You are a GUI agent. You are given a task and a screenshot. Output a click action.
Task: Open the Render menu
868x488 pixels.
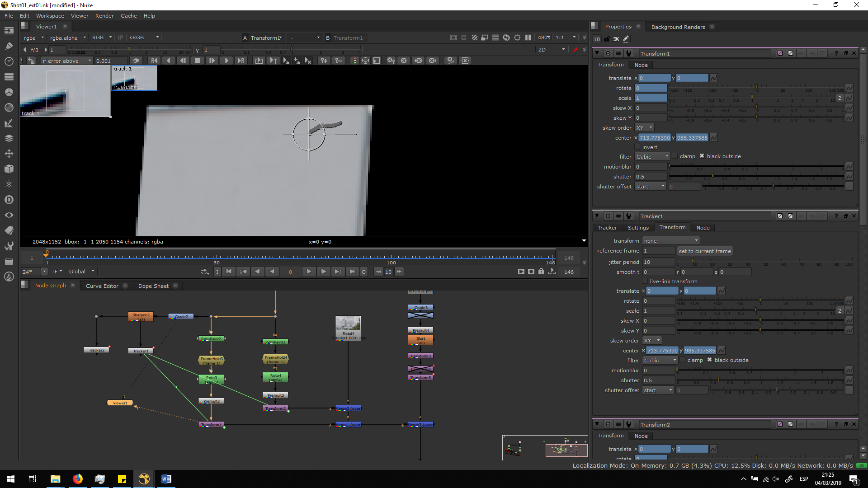[104, 16]
